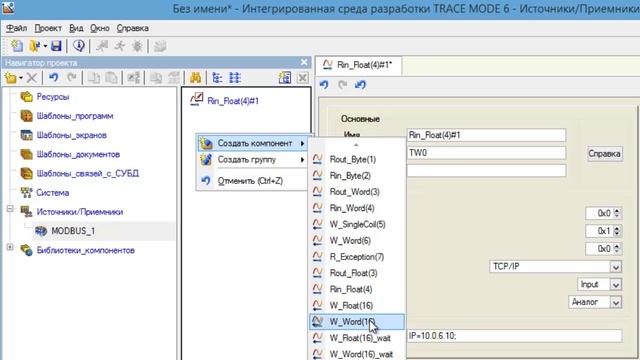Image resolution: width=640 pixels, height=360 pixels.
Task: Choose W_Word(16)_wait from component submenu
Action: tap(357, 354)
